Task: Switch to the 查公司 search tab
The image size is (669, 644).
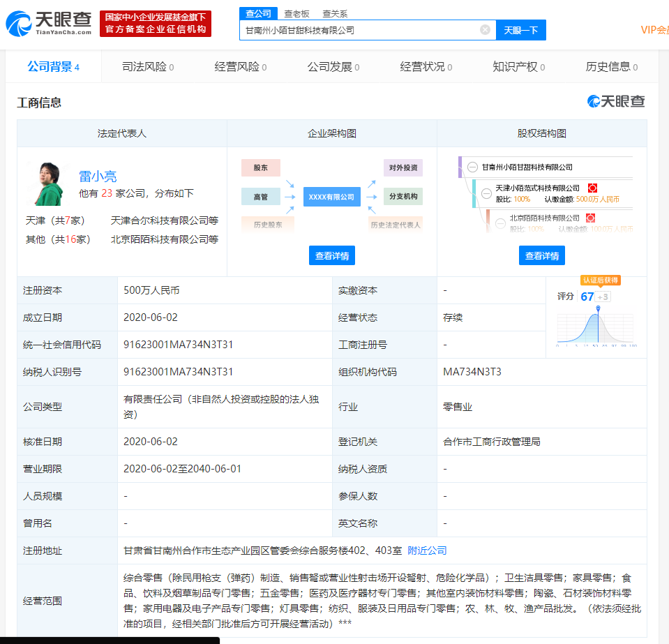Action: pyautogui.click(x=258, y=14)
